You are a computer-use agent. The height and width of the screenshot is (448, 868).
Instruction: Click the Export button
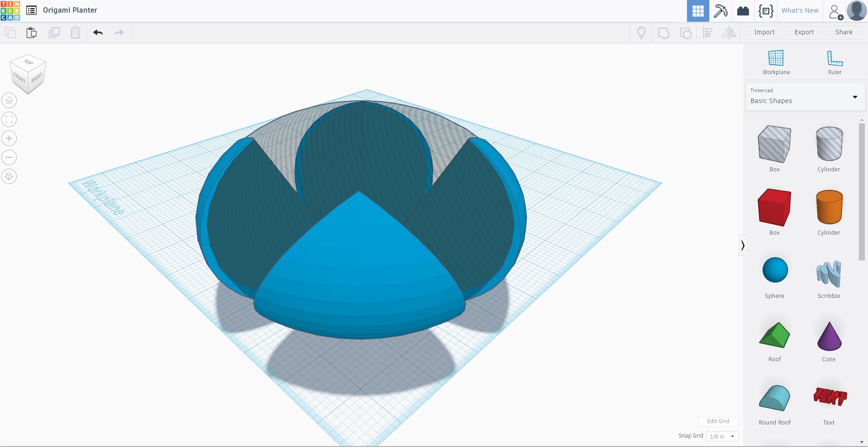tap(804, 33)
